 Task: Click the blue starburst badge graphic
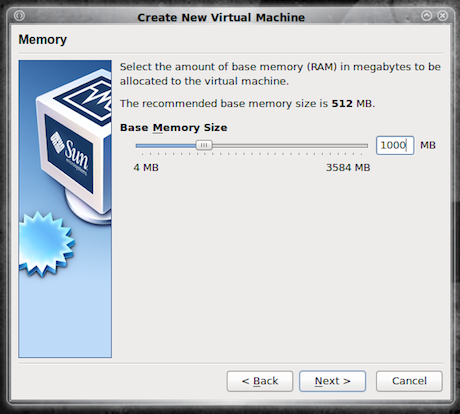[x=46, y=244]
